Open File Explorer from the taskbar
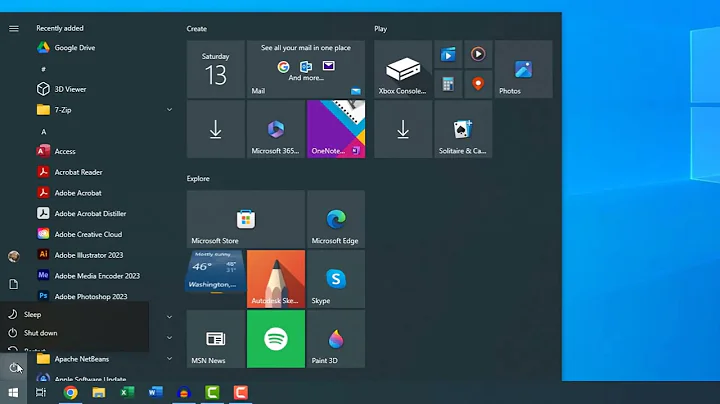This screenshot has width=720, height=404. click(99, 393)
